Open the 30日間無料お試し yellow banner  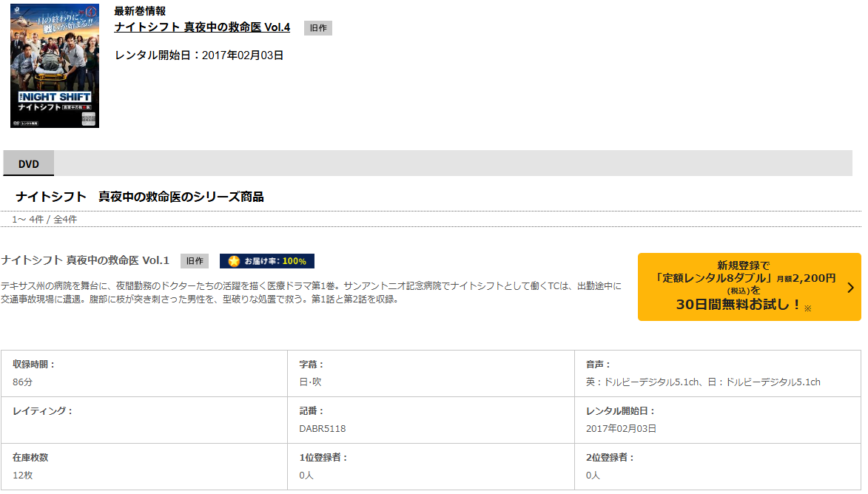click(x=749, y=287)
